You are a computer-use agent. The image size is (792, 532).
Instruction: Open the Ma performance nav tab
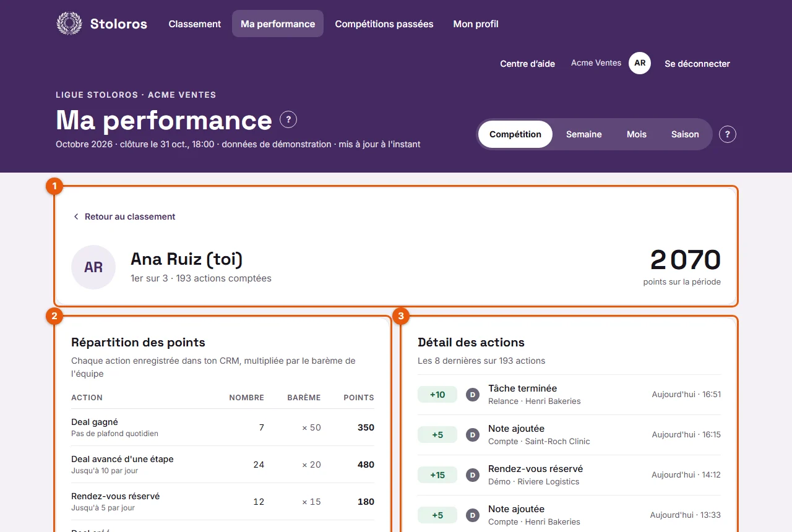click(x=278, y=24)
